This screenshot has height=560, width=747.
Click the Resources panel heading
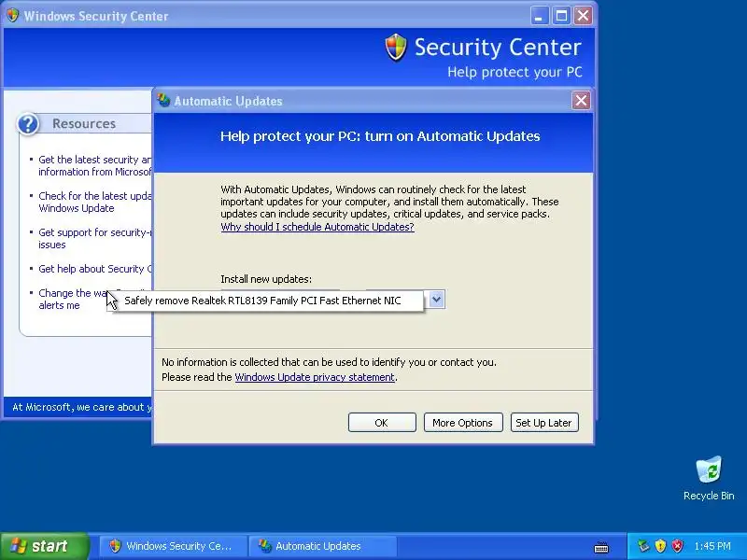coord(84,124)
